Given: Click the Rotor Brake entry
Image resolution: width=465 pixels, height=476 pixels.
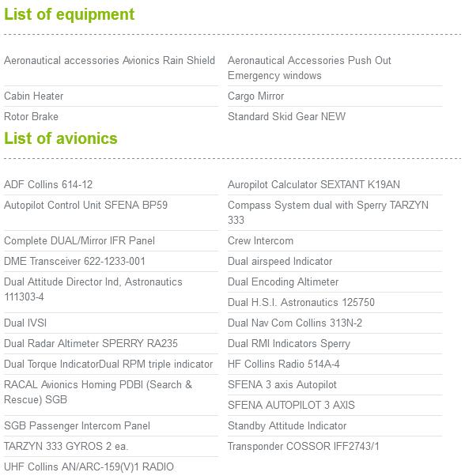Looking at the screenshot, I should (x=32, y=116).
